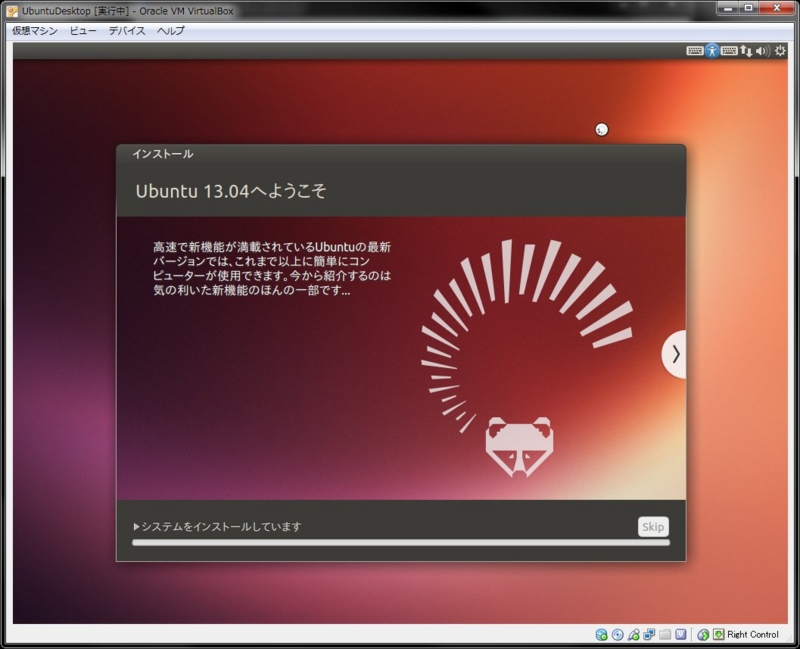Screen dimensions: 800x649
Task: Click the video capture icon in status bar
Action: 681,635
